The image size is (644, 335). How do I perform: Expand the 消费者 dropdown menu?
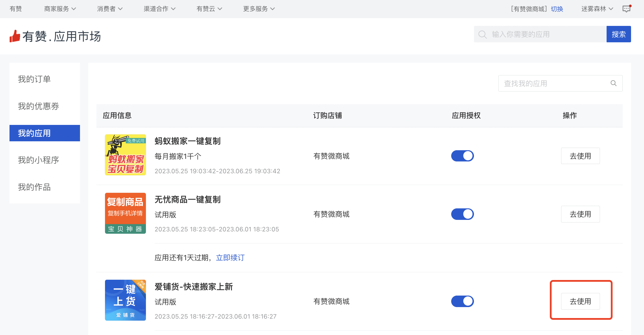(x=110, y=9)
